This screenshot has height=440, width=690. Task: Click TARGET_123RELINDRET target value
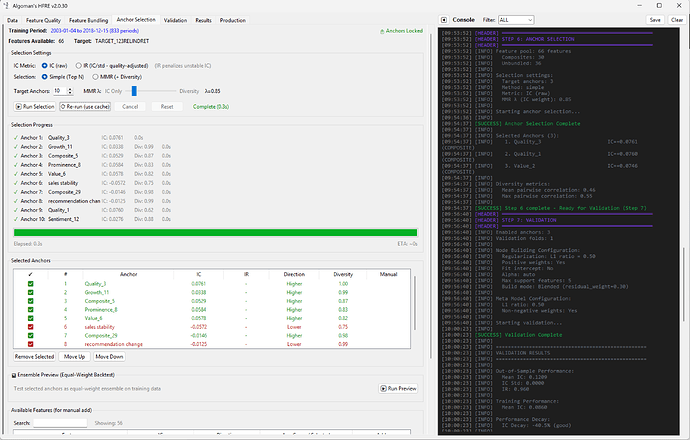point(122,41)
